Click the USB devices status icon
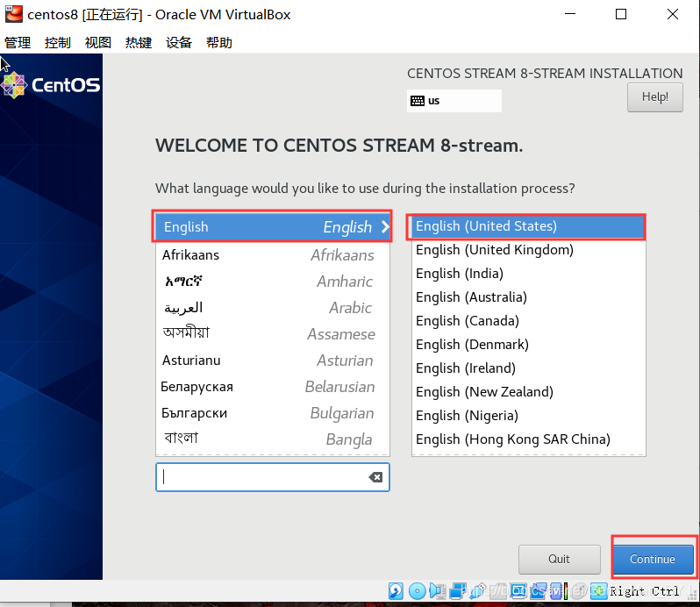The image size is (700, 607). pos(478,591)
